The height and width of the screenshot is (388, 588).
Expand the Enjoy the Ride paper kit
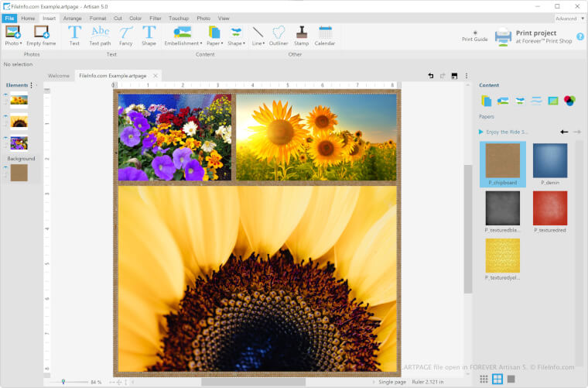(x=481, y=132)
